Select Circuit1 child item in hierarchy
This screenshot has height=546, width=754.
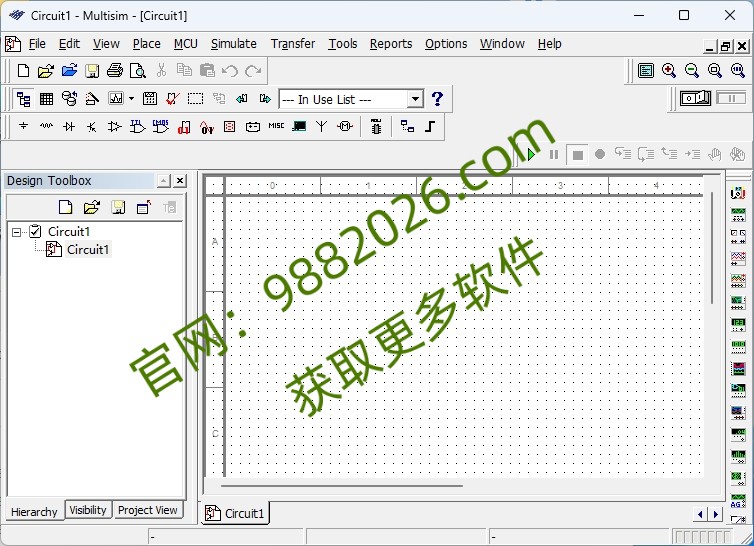click(x=88, y=250)
